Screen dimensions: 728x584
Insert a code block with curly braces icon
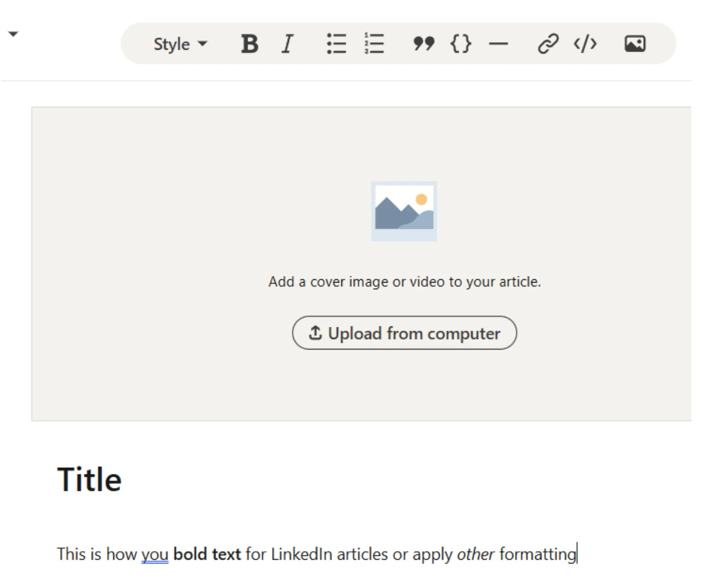click(461, 44)
